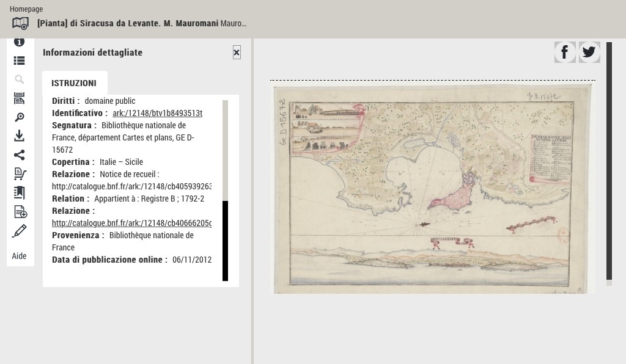
Task: Click the info panel scrollbar thumb
Action: tap(225, 241)
